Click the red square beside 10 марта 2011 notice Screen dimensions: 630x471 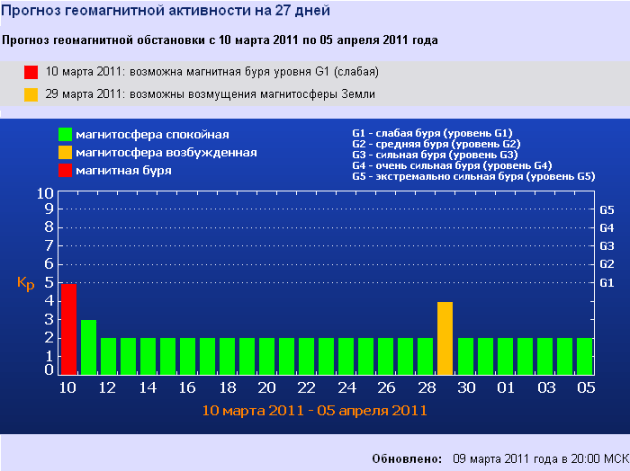click(x=31, y=72)
